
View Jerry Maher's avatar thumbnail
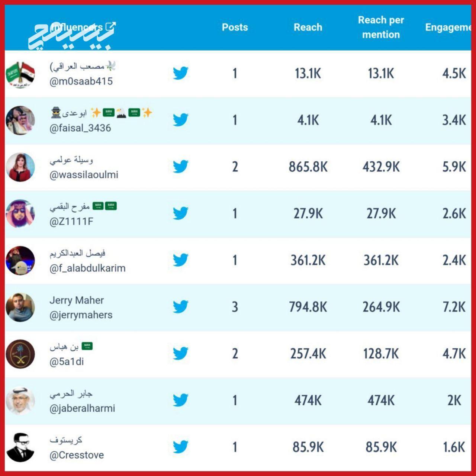click(20, 307)
